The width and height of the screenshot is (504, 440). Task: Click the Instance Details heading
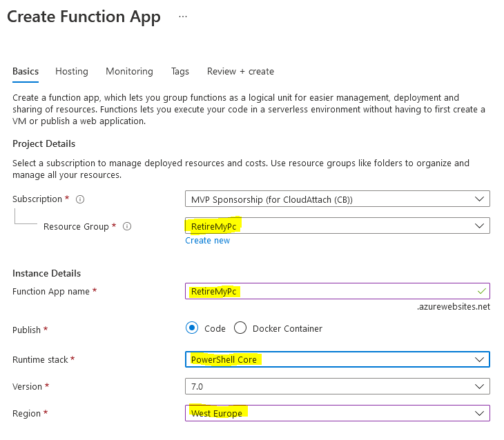(47, 273)
